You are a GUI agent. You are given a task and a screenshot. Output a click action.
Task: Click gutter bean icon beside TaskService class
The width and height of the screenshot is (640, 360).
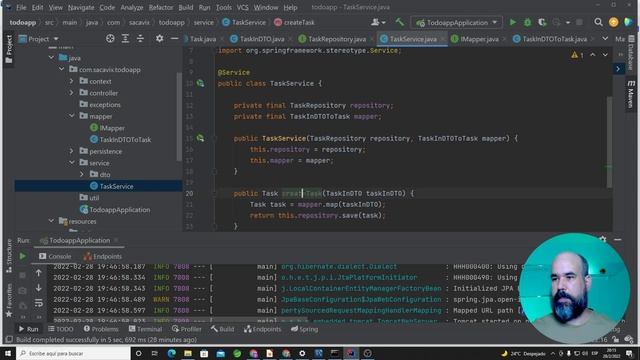tap(200, 83)
